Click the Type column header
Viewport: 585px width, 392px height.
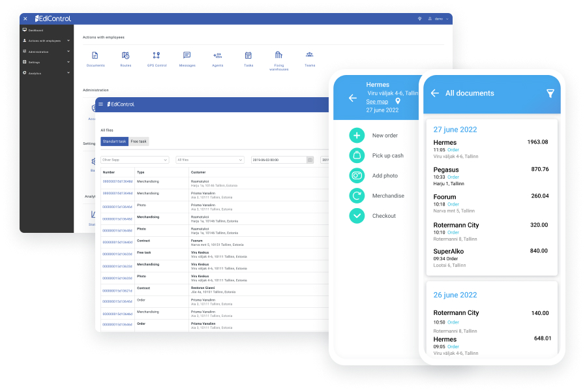(140, 172)
